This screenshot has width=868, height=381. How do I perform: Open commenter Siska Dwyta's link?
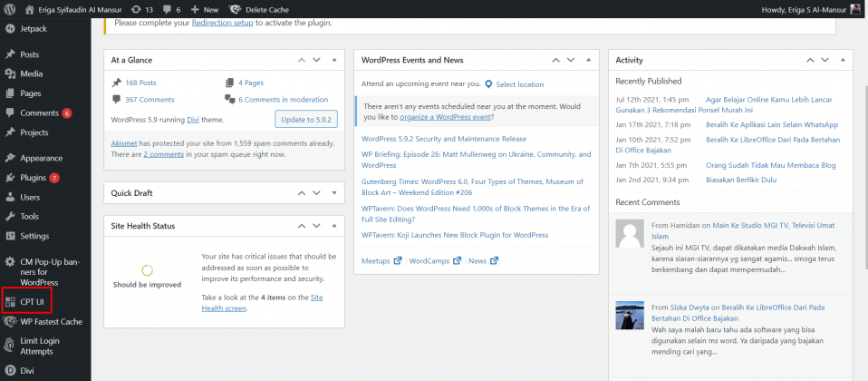(690, 307)
